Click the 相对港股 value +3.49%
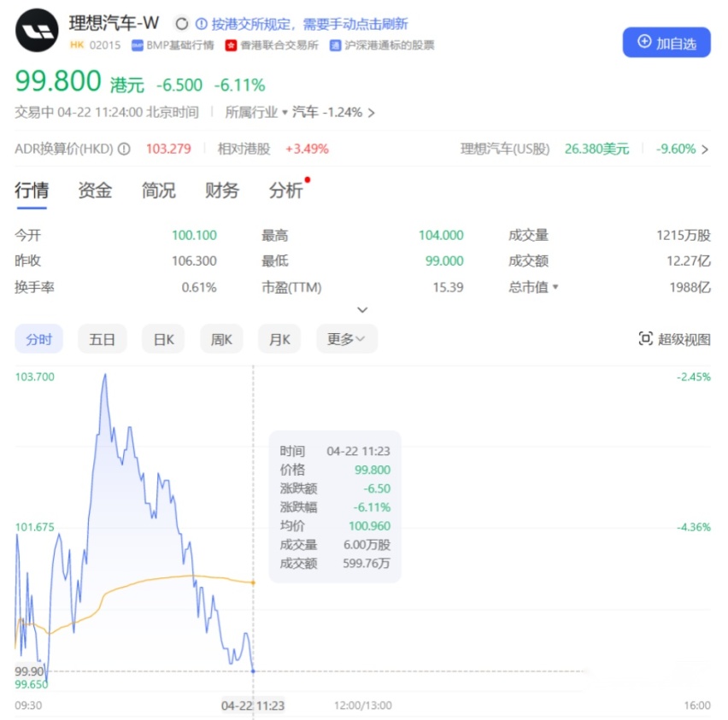728x720 pixels. pyautogui.click(x=307, y=149)
